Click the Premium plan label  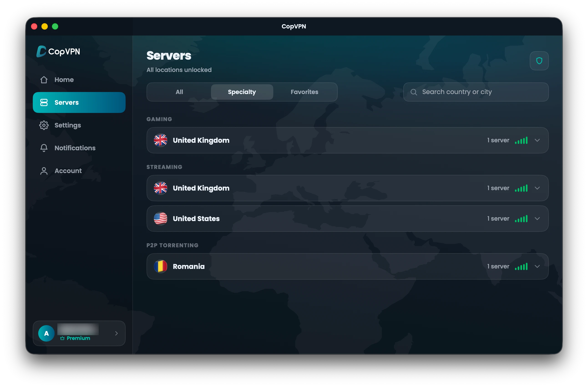coord(78,338)
